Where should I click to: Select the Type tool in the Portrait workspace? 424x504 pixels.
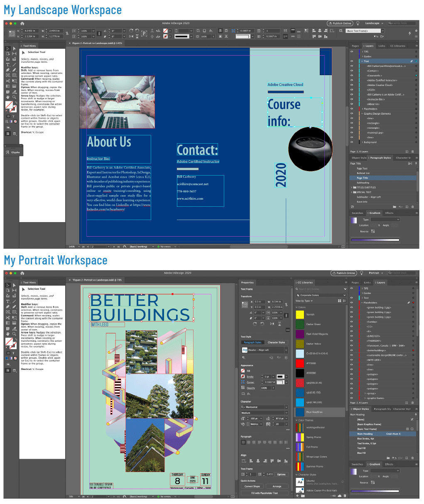(x=8, y=301)
